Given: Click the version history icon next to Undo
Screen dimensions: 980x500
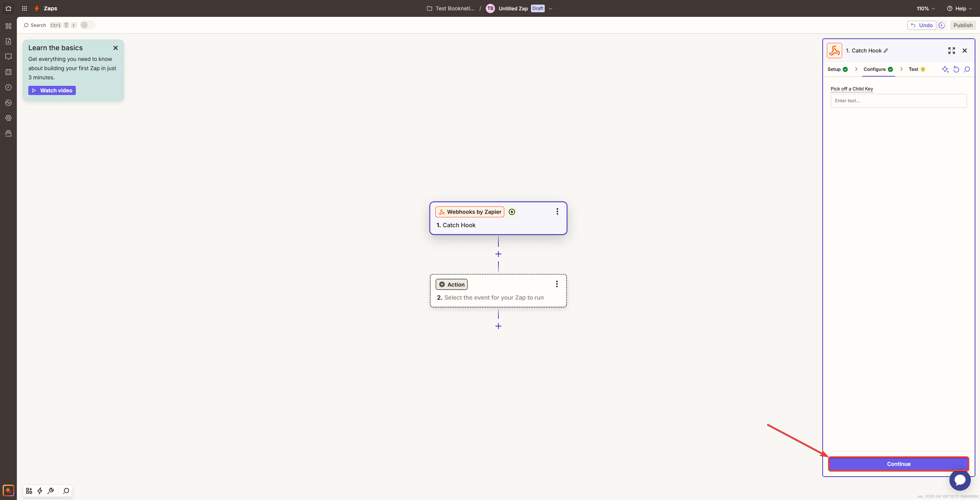Looking at the screenshot, I should pyautogui.click(x=942, y=25).
